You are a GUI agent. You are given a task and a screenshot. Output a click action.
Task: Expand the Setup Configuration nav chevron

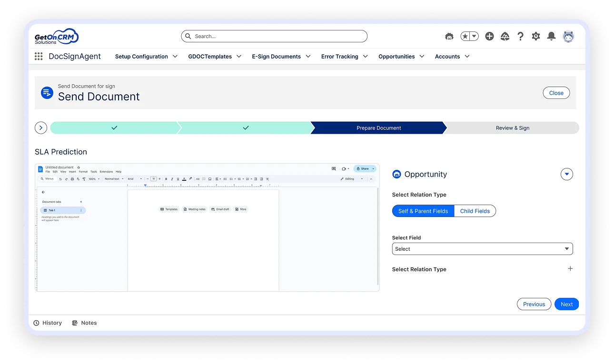coord(175,56)
